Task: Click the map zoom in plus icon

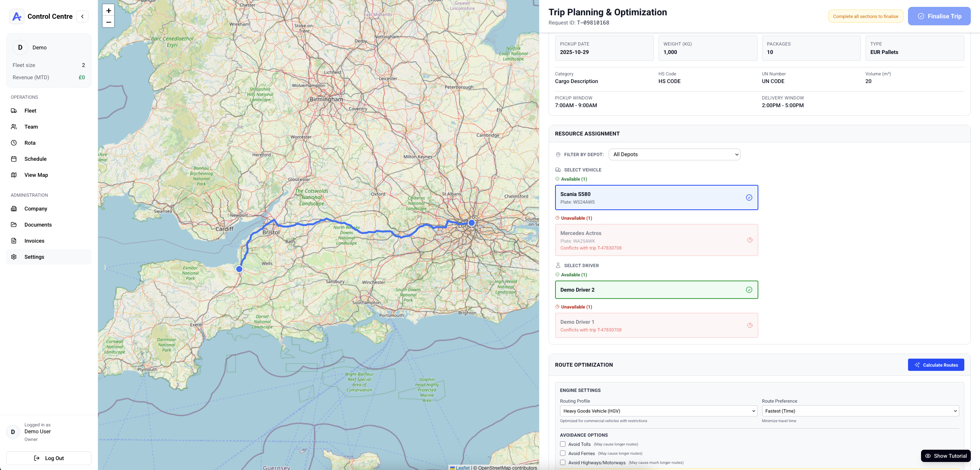Action: 108,11
